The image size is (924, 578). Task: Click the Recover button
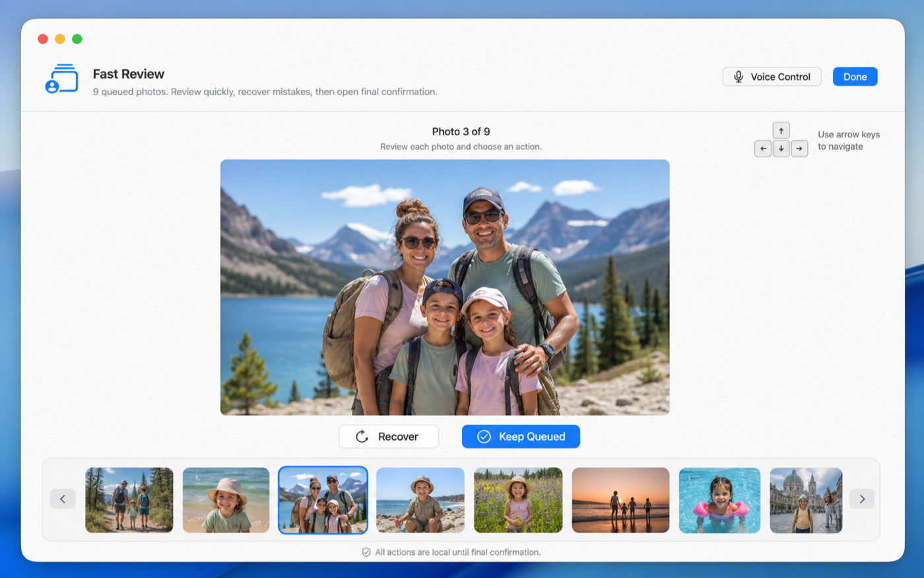[389, 437]
